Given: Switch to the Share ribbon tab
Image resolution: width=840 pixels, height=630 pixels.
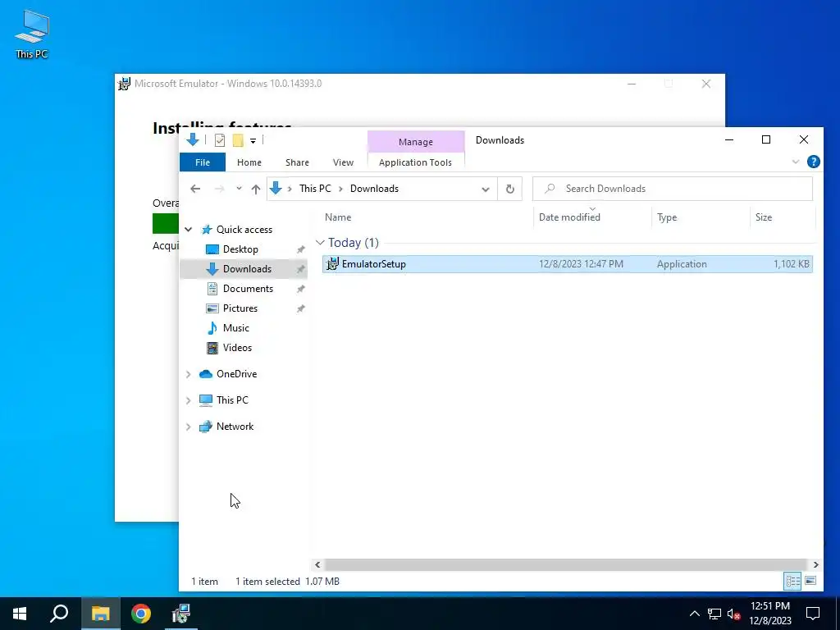Looking at the screenshot, I should [297, 162].
